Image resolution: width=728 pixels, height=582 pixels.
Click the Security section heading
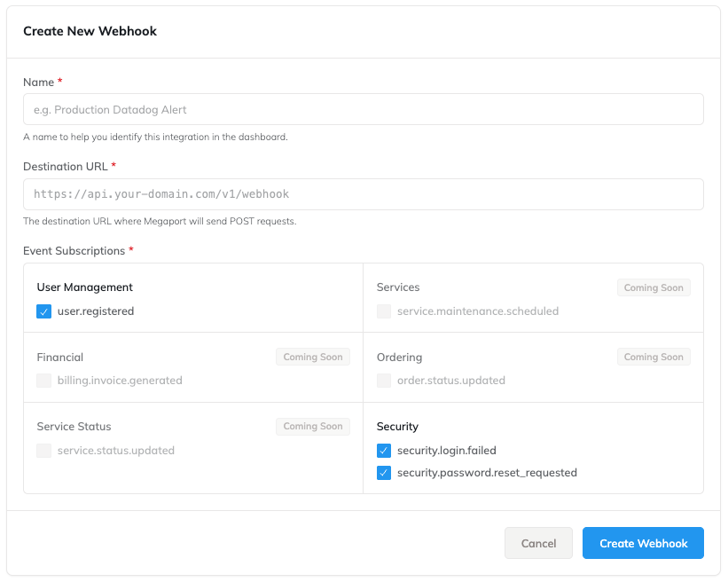[400, 427]
